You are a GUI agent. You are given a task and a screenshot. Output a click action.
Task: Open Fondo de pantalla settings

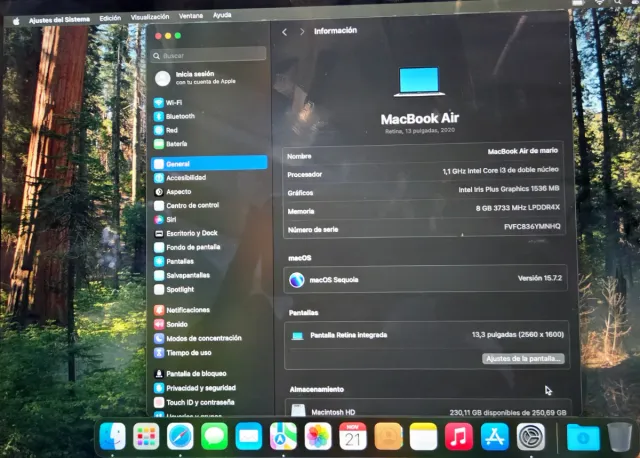[x=187, y=247]
